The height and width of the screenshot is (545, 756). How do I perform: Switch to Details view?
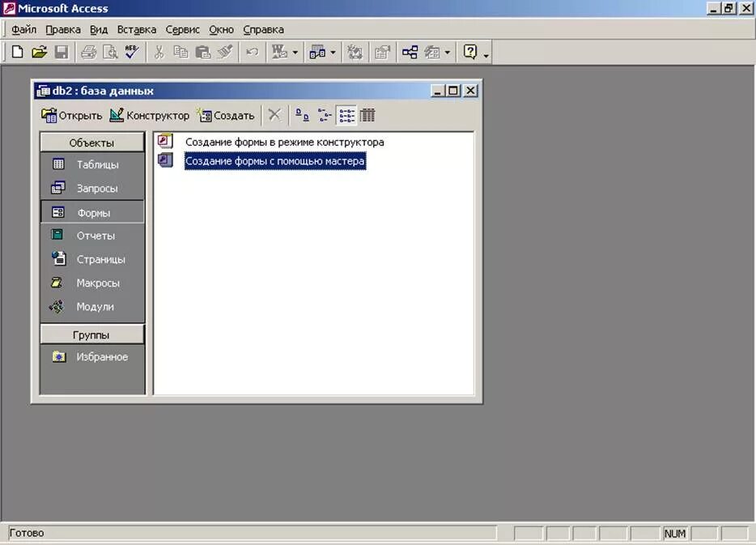coord(367,115)
